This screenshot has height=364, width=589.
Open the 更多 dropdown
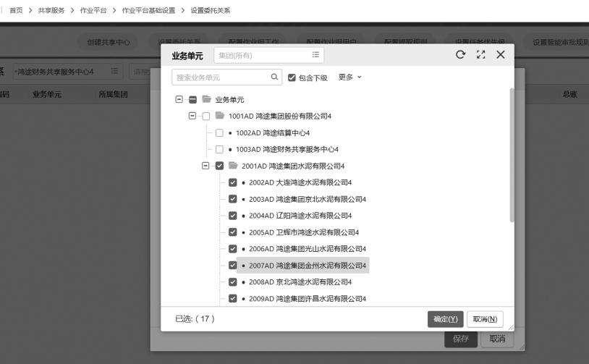tap(349, 77)
